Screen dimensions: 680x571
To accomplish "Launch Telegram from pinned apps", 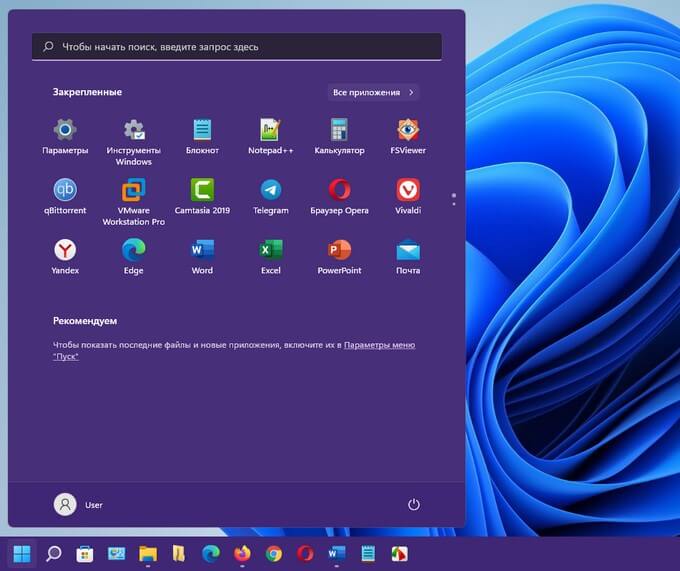I will point(271,196).
